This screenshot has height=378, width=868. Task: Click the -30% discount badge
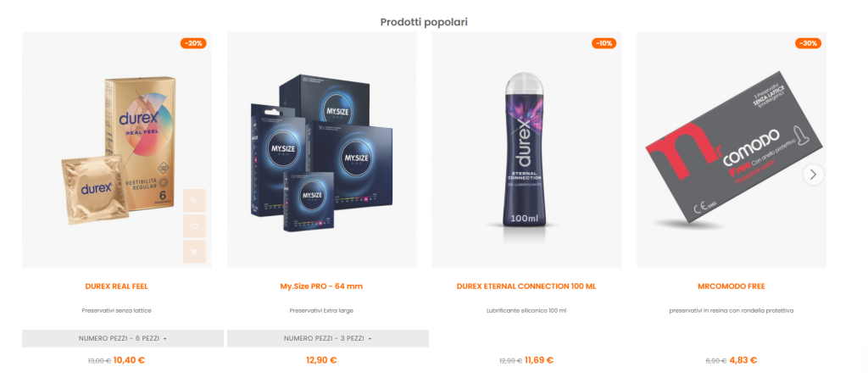pyautogui.click(x=808, y=43)
